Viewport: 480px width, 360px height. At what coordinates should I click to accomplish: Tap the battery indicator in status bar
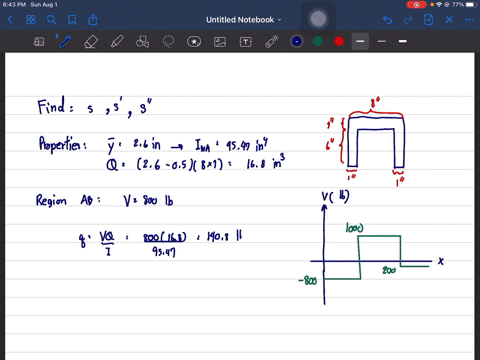click(x=471, y=5)
